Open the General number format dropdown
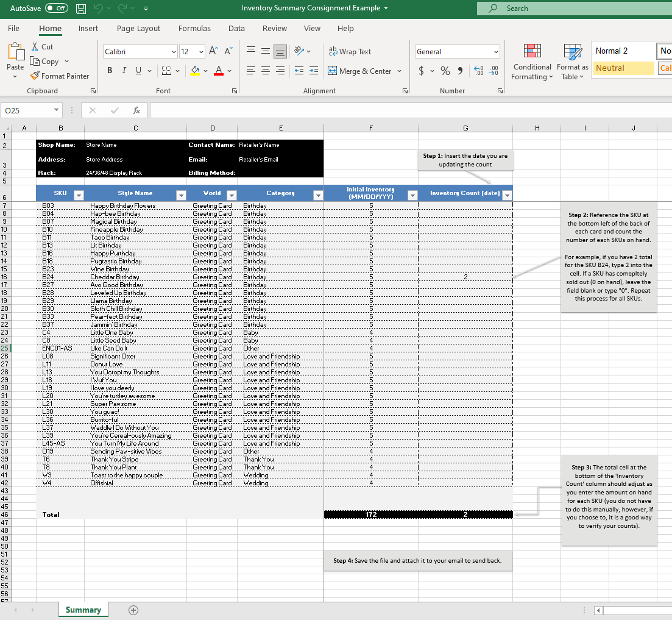Viewport: 672px width, 620px height. click(496, 52)
